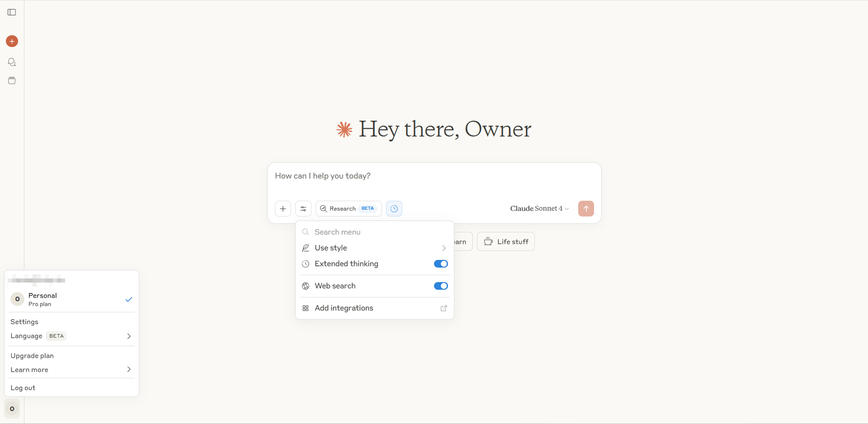Click the external link icon beside Add integrations
The image size is (868, 424).
444,308
